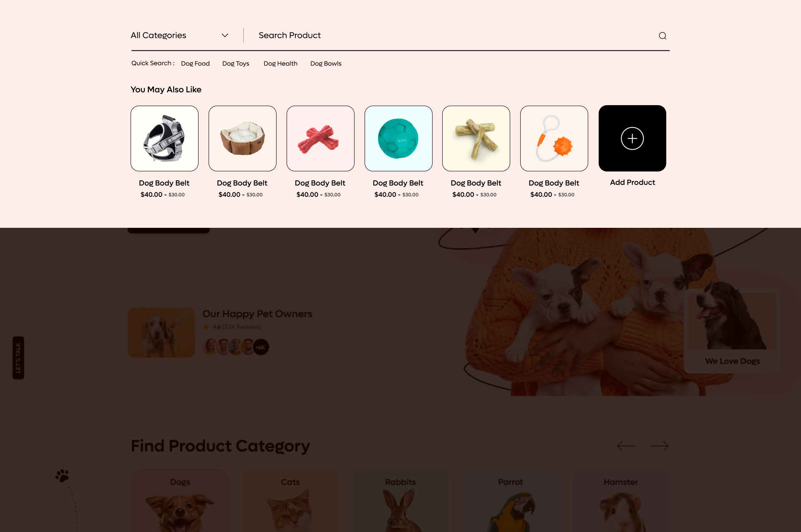Click the search magnifier icon
The image size is (801, 532).
click(662, 35)
